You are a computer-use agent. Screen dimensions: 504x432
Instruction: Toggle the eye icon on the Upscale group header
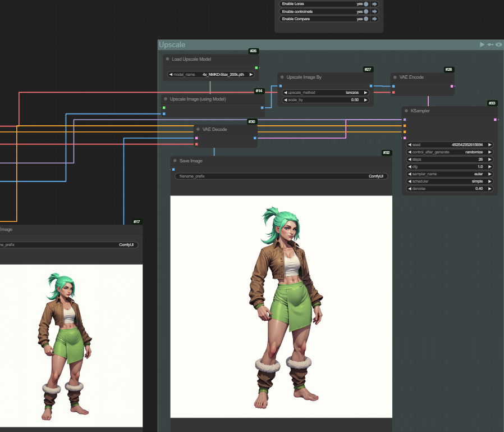click(x=498, y=45)
